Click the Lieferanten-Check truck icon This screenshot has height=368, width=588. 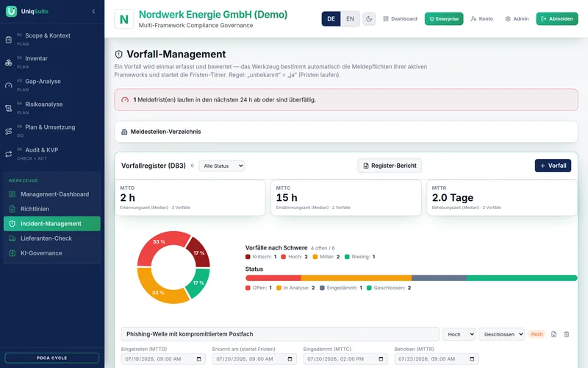(12, 238)
